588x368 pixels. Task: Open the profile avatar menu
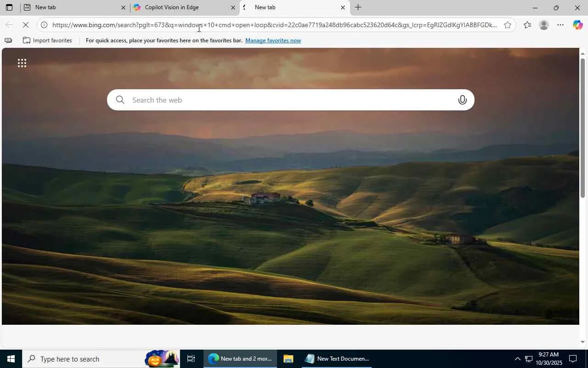(x=544, y=25)
